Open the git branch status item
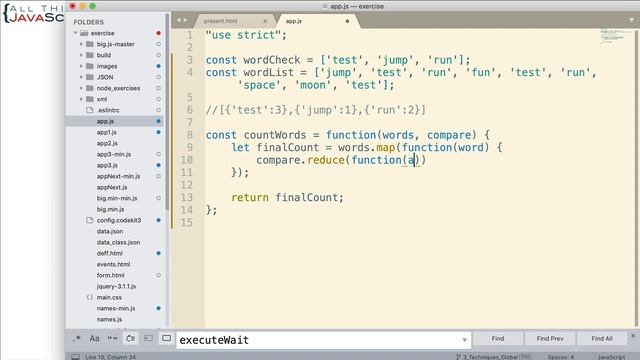 [x=493, y=357]
